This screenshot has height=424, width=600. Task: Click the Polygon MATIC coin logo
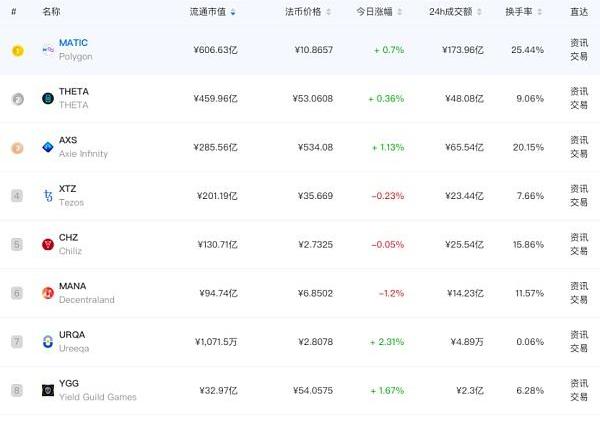(48, 50)
